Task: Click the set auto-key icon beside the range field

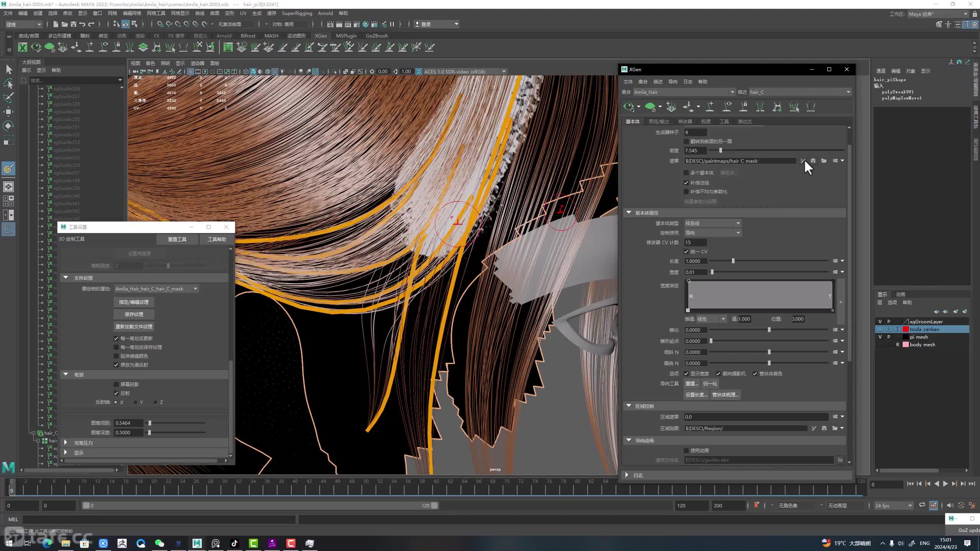Action: pyautogui.click(x=756, y=505)
